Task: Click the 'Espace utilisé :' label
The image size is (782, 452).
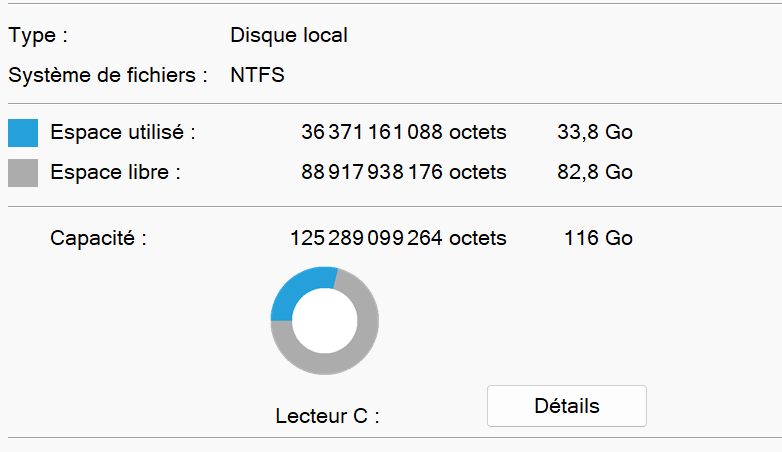Action: click(x=123, y=132)
